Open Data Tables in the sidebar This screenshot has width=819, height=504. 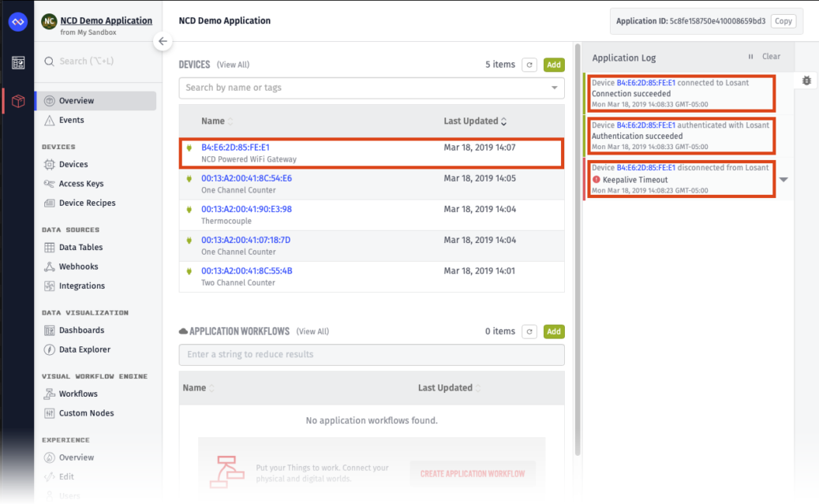(80, 248)
